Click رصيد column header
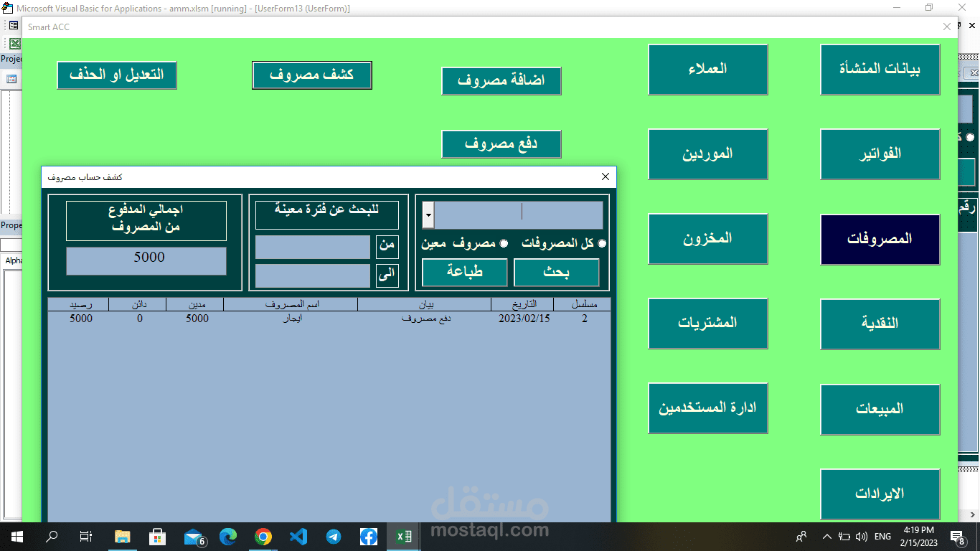Screen dimensions: 980x551 pos(79,304)
